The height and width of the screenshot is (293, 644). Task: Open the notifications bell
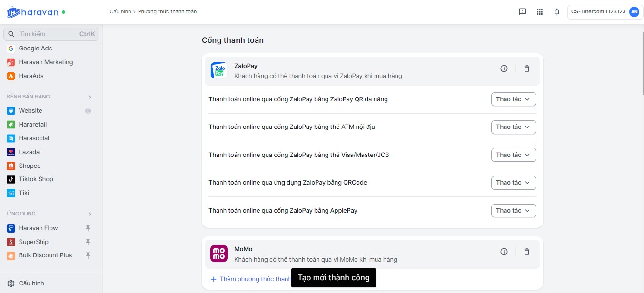coord(557,12)
